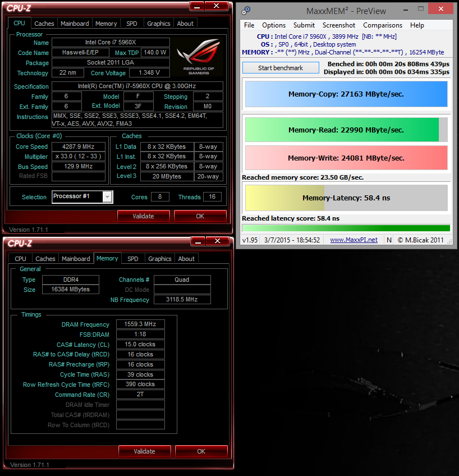Click the Multiplier x 33.0 value
This screenshot has width=459, height=476.
click(x=79, y=157)
